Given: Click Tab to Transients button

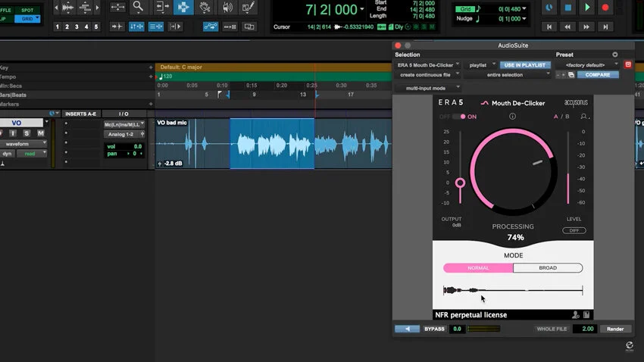Looking at the screenshot, I should click(x=117, y=27).
